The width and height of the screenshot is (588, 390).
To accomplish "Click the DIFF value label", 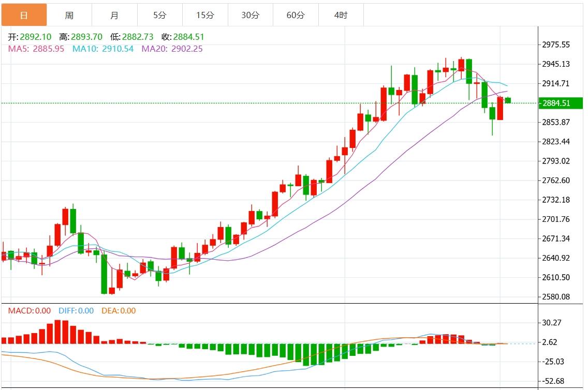I will tap(76, 311).
